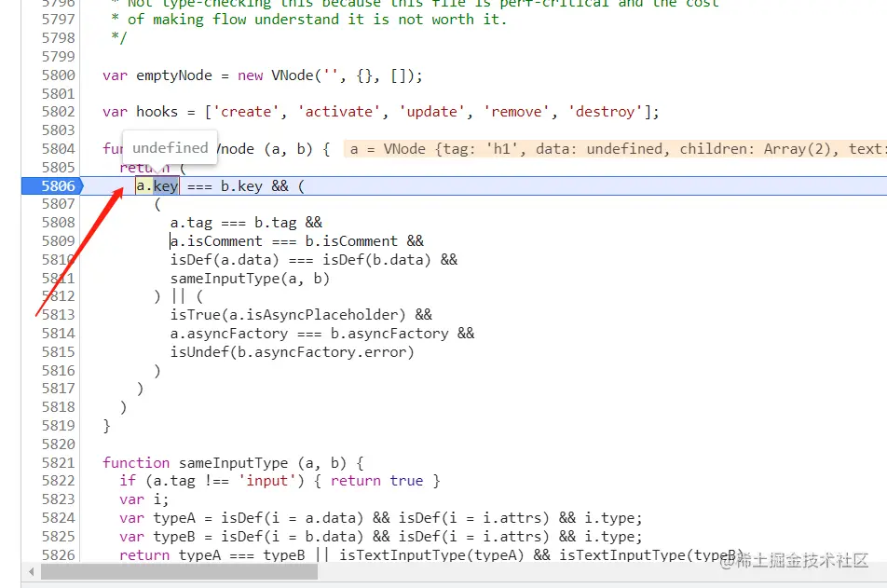
Task: Click line number 5806 breakpoint marker
Action: pos(52,186)
